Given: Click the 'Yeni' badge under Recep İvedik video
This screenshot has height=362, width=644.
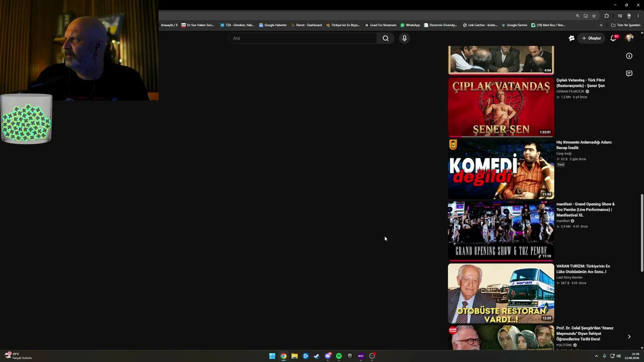Looking at the screenshot, I should coord(560,164).
